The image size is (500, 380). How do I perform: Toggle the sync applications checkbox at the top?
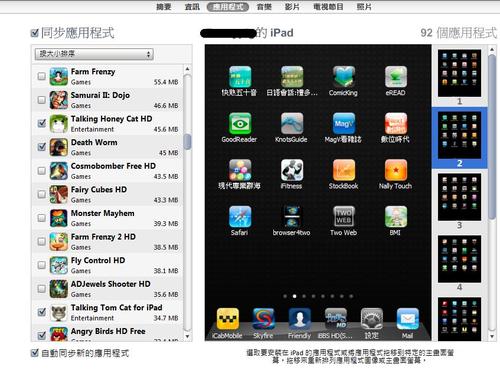click(x=35, y=33)
